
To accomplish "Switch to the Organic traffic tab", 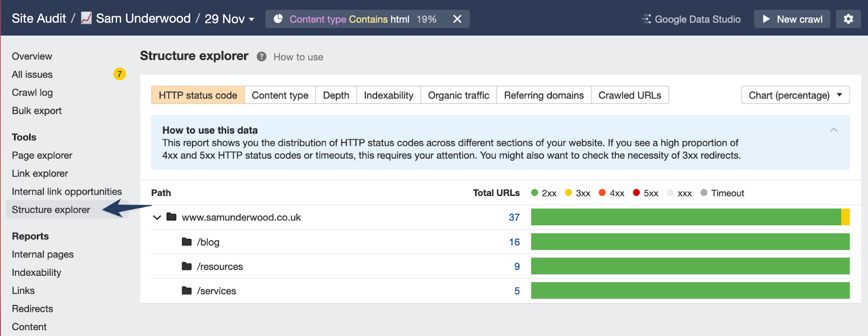I will (x=458, y=95).
